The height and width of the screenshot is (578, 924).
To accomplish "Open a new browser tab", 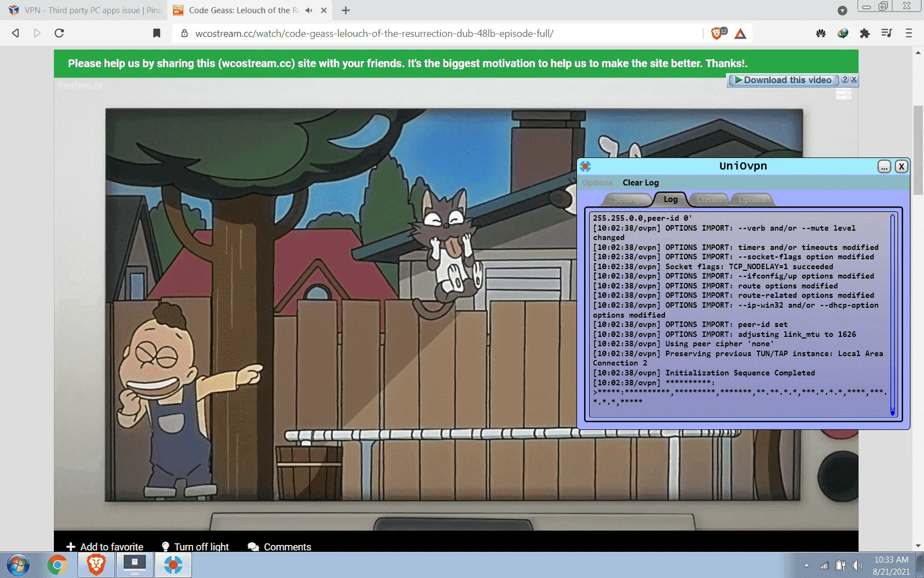I will tap(345, 10).
